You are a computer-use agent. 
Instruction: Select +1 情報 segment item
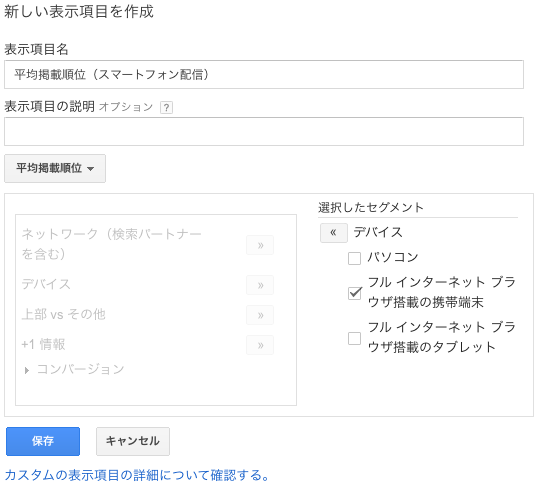(x=43, y=344)
